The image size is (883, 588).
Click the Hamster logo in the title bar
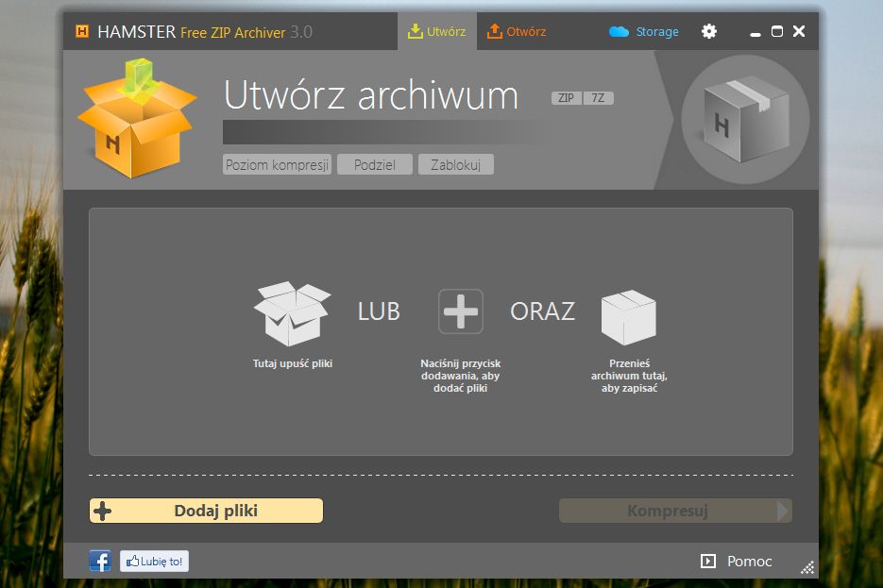[x=83, y=30]
